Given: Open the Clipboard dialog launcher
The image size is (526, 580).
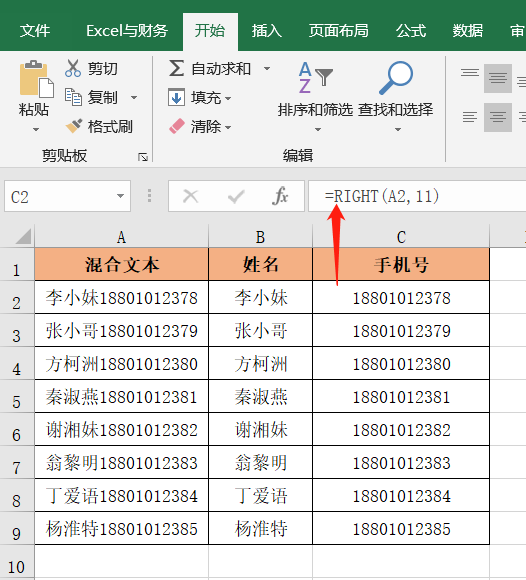Looking at the screenshot, I should (x=143, y=158).
